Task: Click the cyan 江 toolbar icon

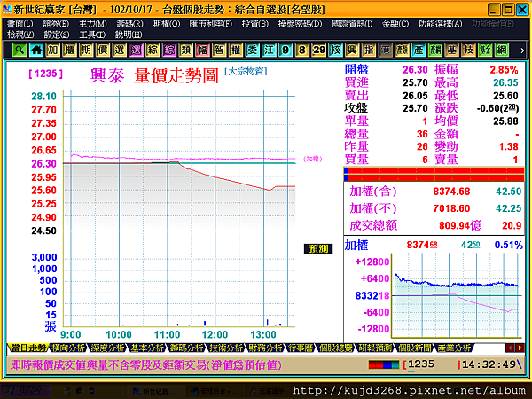Action: pos(269,51)
